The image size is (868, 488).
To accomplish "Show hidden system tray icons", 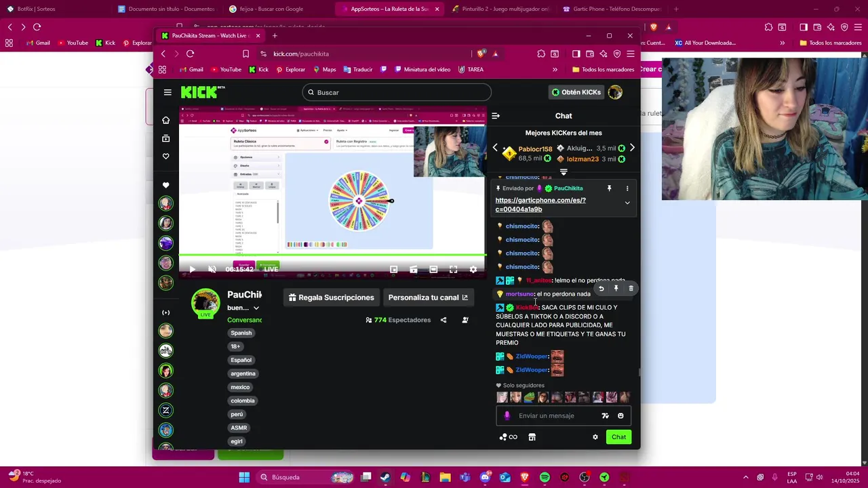I will click(x=745, y=477).
